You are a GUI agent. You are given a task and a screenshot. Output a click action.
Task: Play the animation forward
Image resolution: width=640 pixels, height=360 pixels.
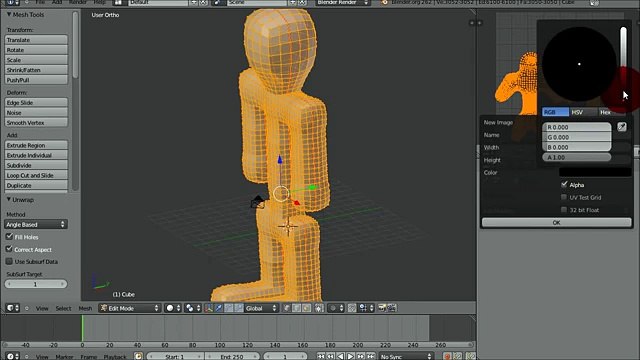click(x=351, y=357)
